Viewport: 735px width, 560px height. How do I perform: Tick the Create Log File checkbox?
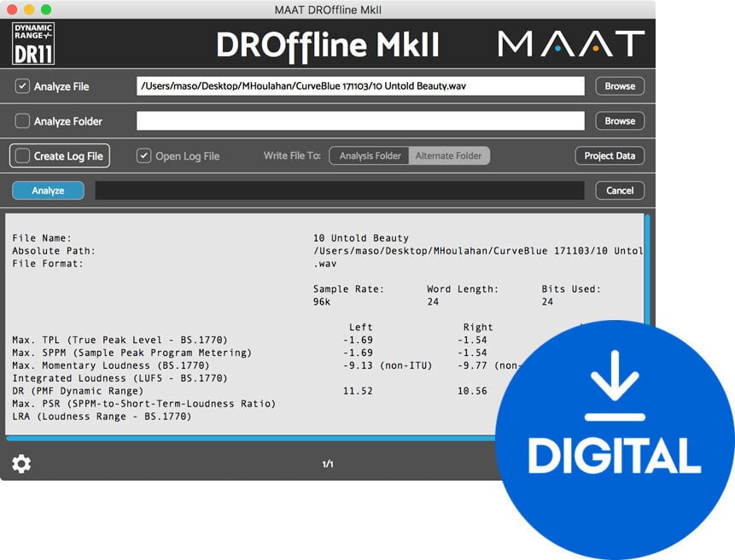(x=22, y=155)
